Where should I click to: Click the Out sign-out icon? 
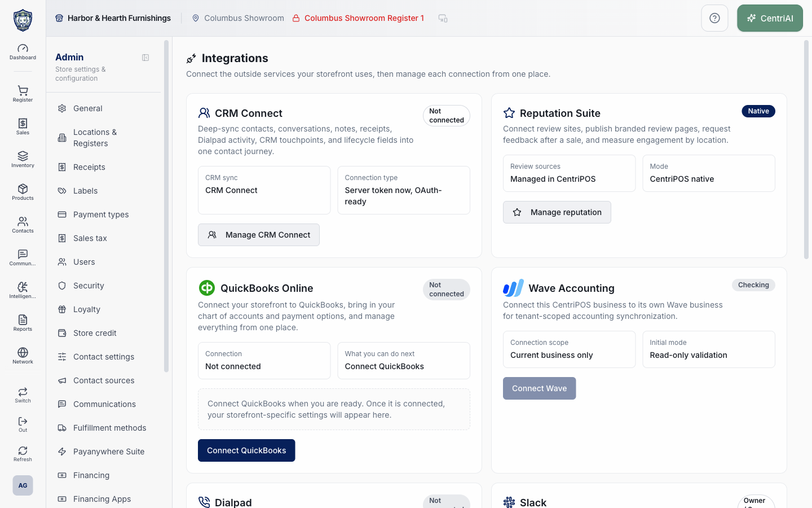pos(23,424)
